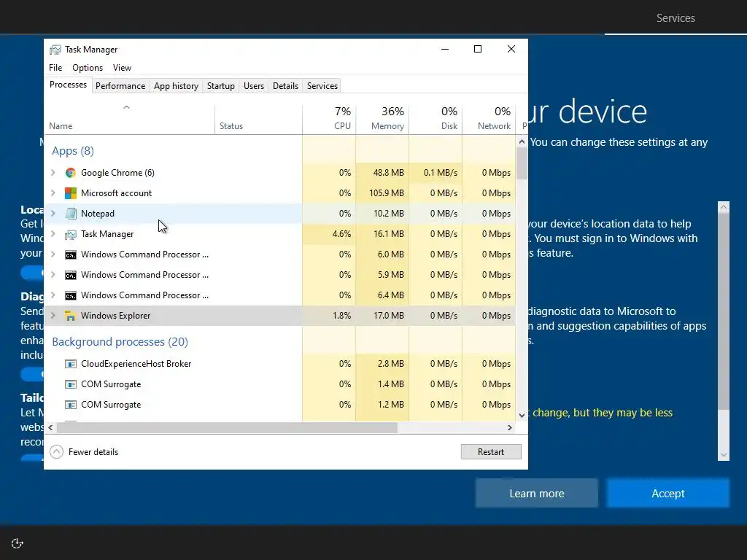Screen dimensions: 747x560
Task: Switch to the Users tab
Action: coord(253,86)
